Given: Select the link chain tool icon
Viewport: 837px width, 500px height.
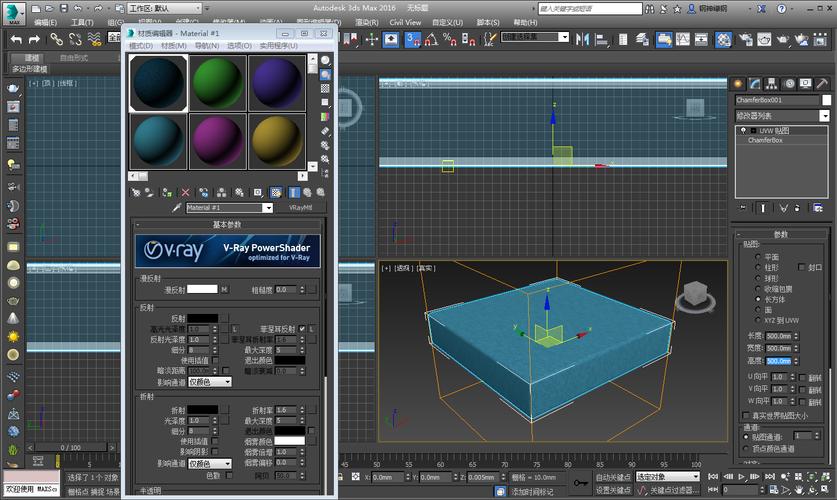Looking at the screenshot, I should [57, 39].
